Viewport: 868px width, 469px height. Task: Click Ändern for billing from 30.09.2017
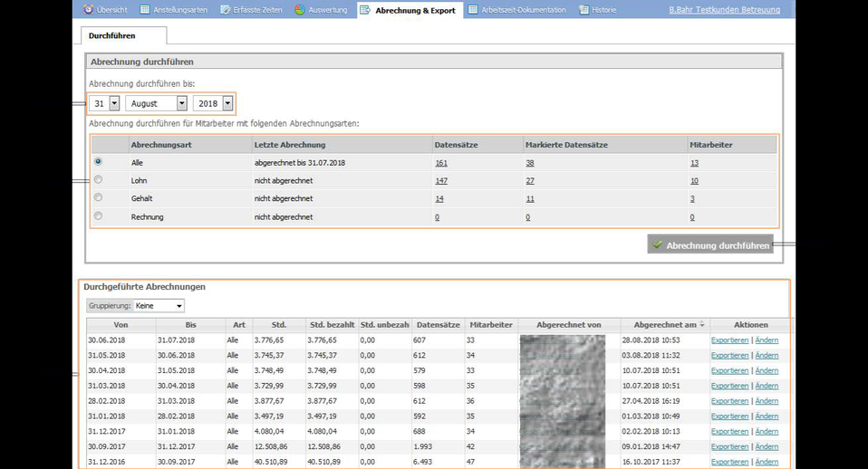[767, 447]
